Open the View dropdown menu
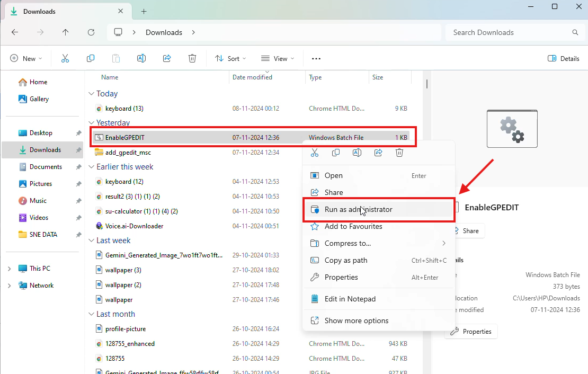This screenshot has height=374, width=588. click(278, 58)
